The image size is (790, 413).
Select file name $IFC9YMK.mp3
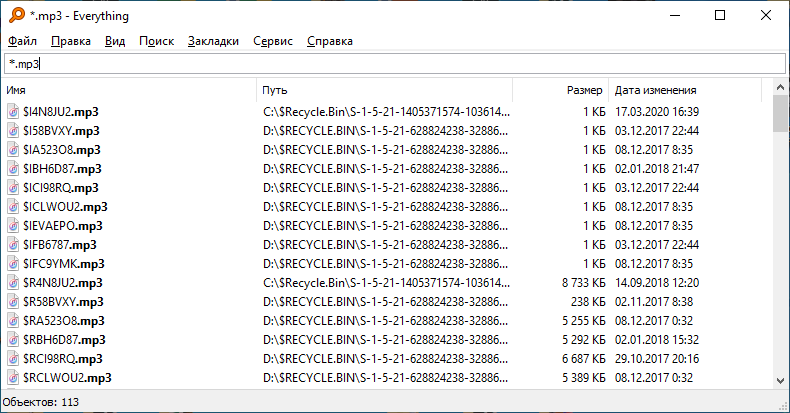63,264
